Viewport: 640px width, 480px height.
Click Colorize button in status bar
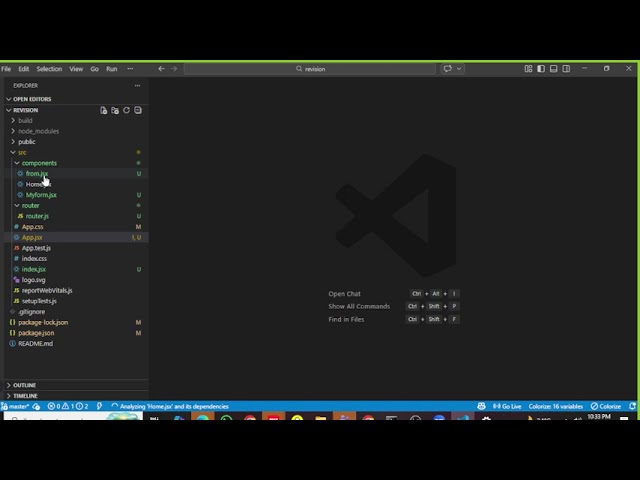pos(606,407)
